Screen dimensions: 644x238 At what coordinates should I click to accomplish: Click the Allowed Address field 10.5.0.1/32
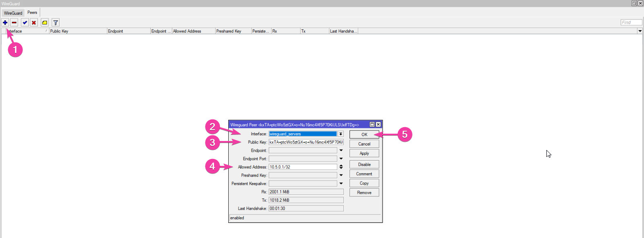[303, 167]
